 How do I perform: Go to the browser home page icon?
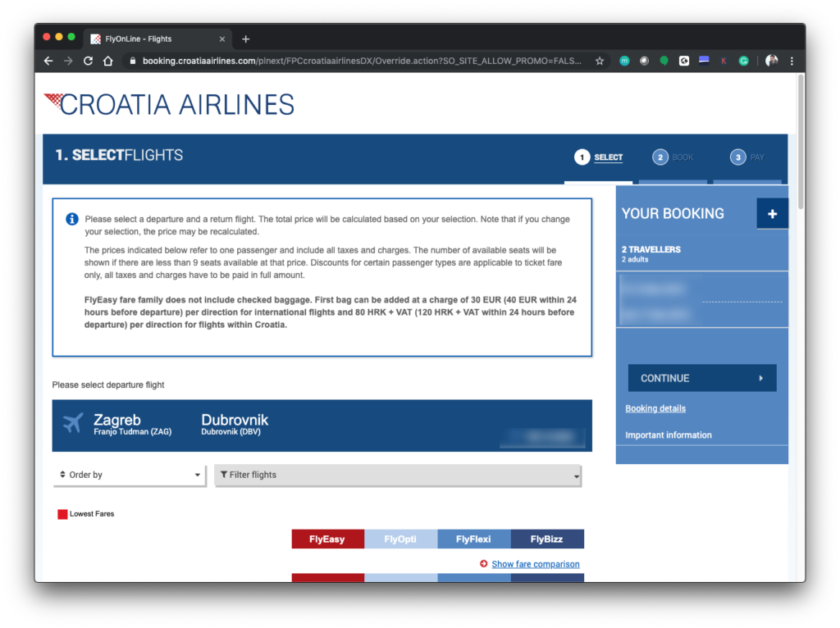[x=107, y=61]
